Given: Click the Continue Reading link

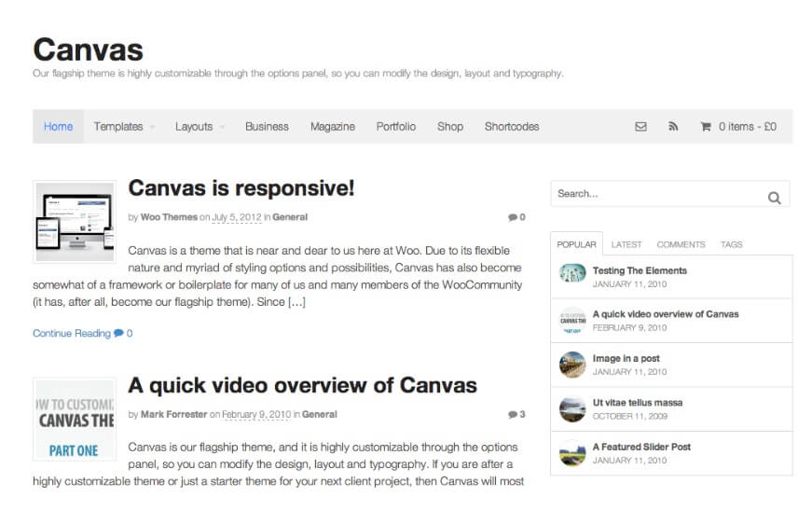Looking at the screenshot, I should click(72, 333).
